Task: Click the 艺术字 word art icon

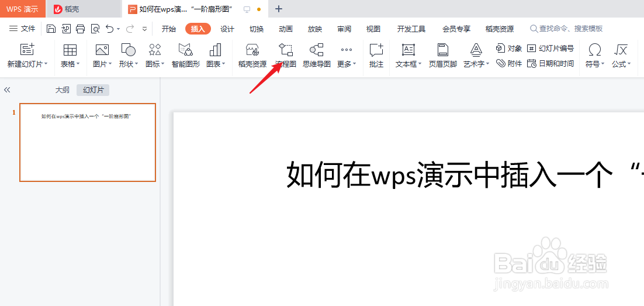Action: coord(476,50)
